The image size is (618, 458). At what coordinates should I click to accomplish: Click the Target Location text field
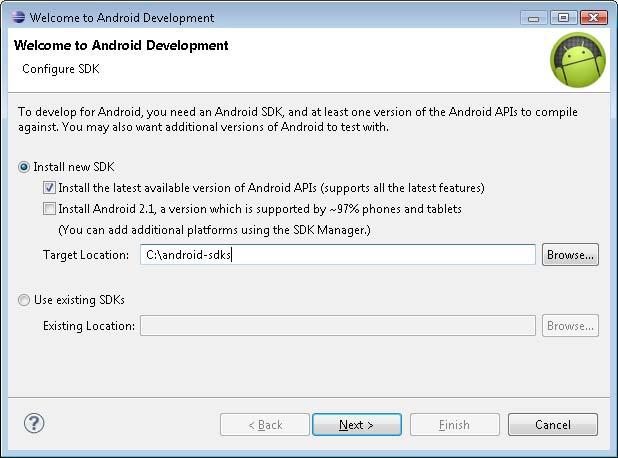(338, 255)
